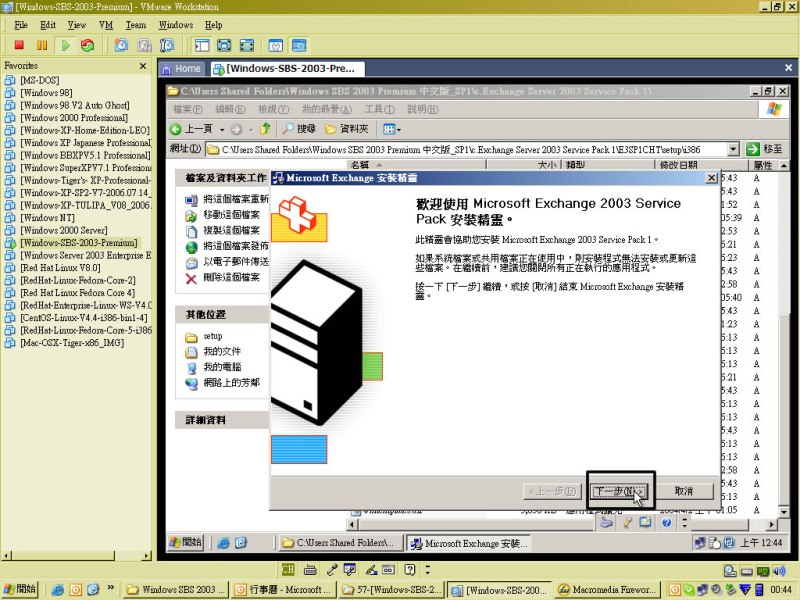Switch to the Home tab
The height and width of the screenshot is (600, 800).
point(182,68)
